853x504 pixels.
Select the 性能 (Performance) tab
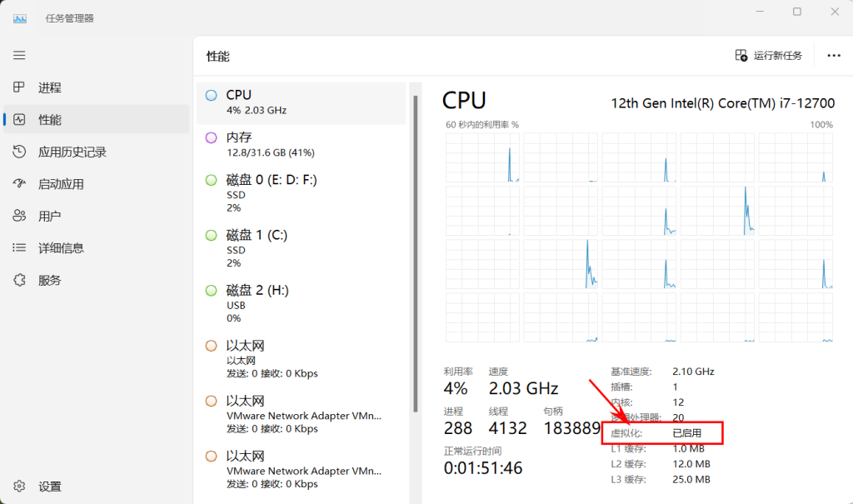(50, 120)
